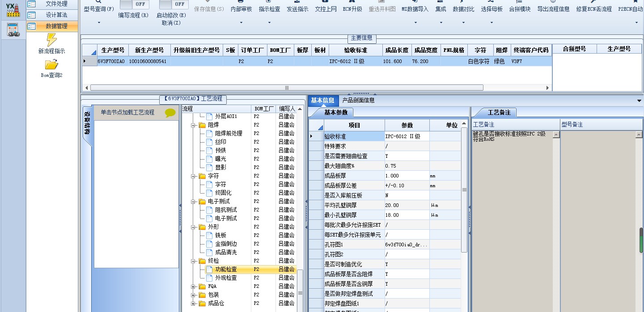Toggle the 启动修改(E) OFF switch
644x312 pixels.
[x=174, y=4]
